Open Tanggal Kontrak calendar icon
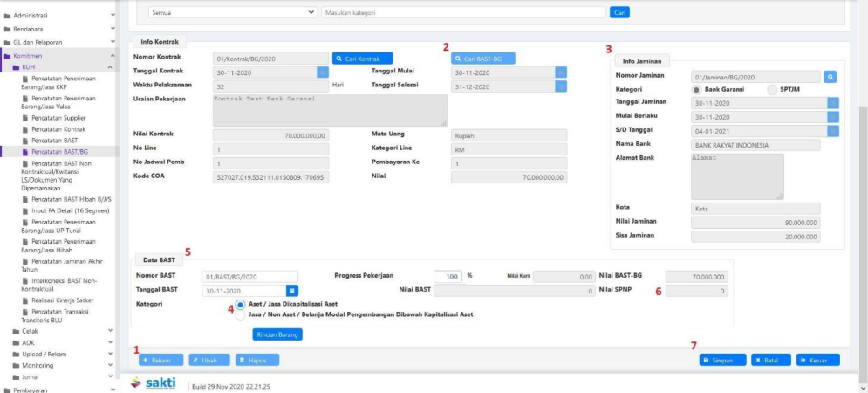 323,72
